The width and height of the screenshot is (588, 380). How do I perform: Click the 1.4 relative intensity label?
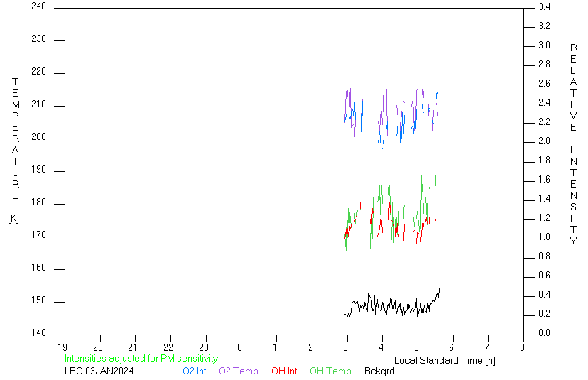click(544, 198)
